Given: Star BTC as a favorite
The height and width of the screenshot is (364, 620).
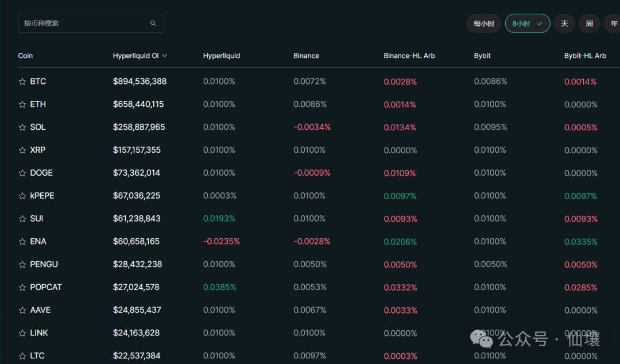Looking at the screenshot, I should pyautogui.click(x=22, y=82).
